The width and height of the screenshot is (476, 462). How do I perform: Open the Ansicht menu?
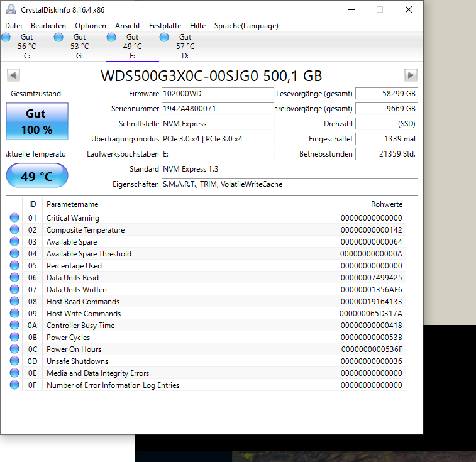128,26
